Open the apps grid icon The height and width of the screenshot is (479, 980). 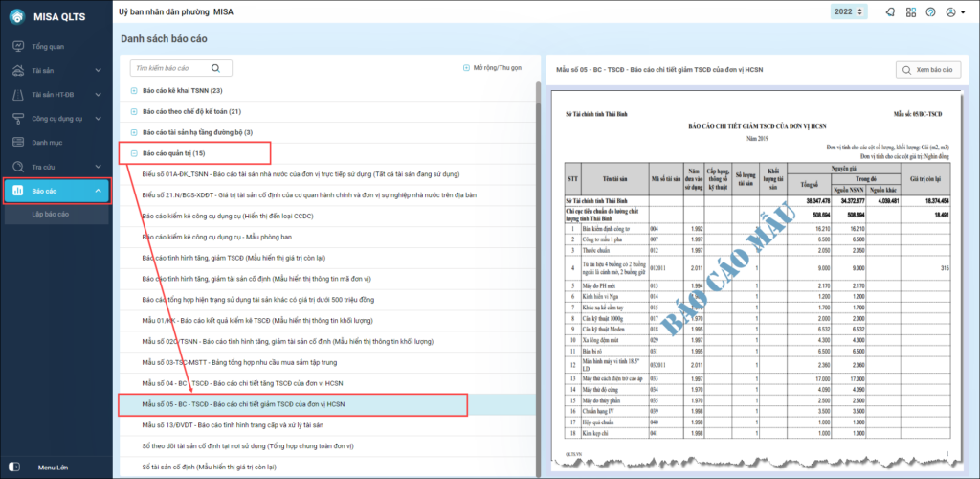(910, 12)
